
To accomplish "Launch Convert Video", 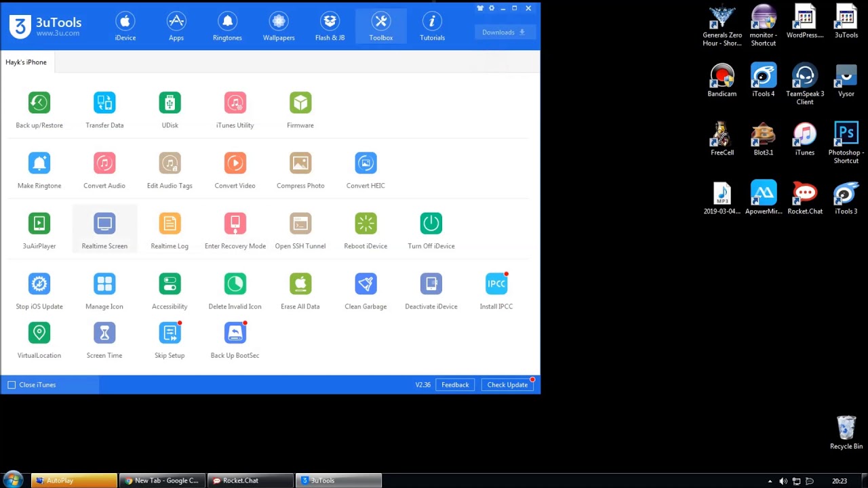I will pyautogui.click(x=235, y=171).
